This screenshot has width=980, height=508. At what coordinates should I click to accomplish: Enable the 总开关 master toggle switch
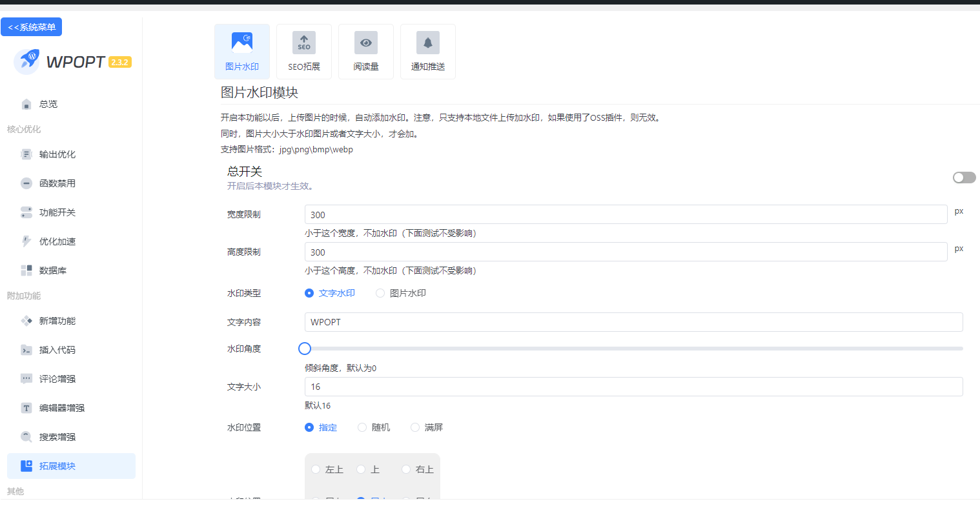coord(964,178)
